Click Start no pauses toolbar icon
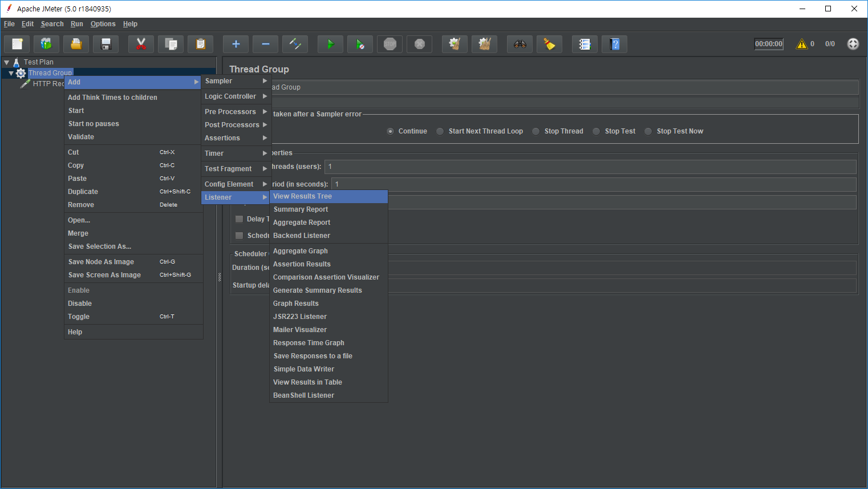 point(360,44)
